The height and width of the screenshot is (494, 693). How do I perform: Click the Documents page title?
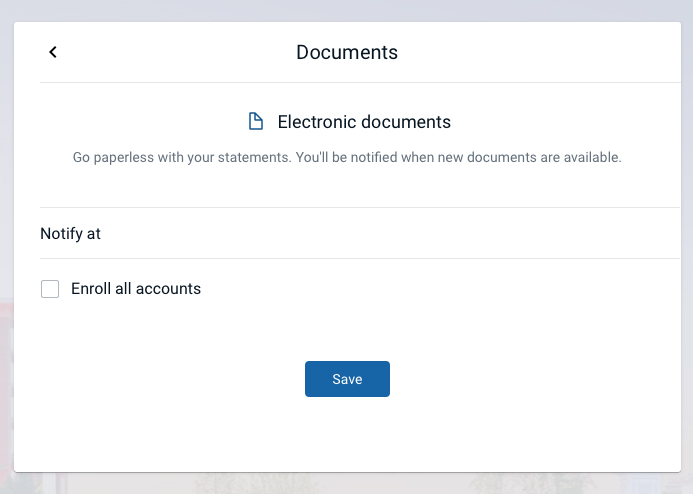[x=347, y=52]
